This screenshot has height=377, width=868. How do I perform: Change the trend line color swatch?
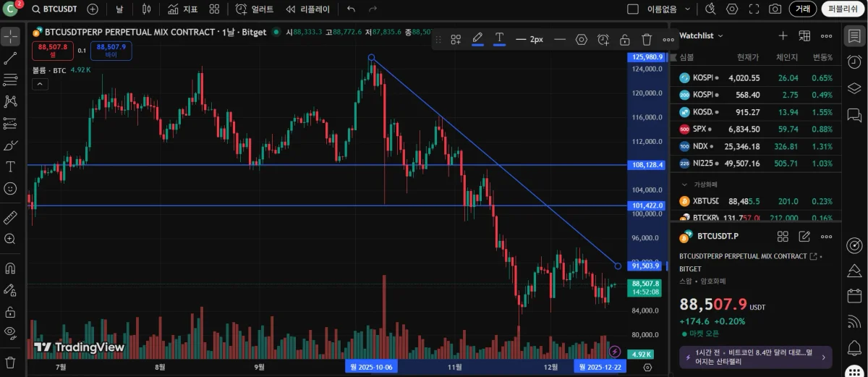click(x=477, y=39)
